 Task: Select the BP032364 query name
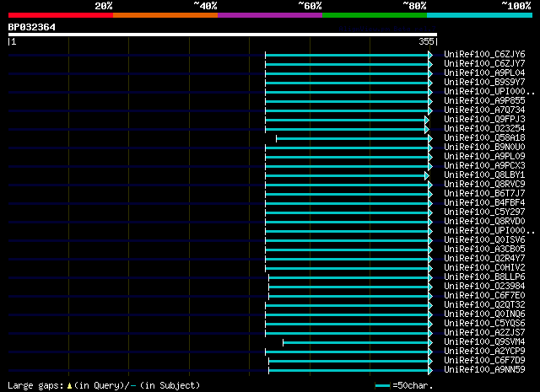point(32,27)
